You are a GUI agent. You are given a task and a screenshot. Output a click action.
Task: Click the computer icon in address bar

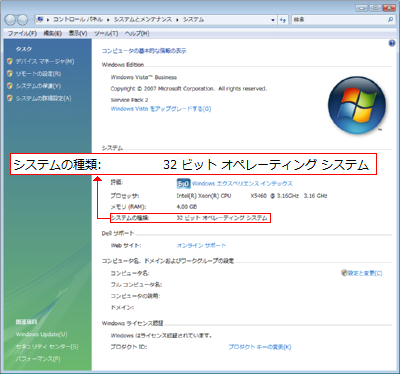click(40, 20)
